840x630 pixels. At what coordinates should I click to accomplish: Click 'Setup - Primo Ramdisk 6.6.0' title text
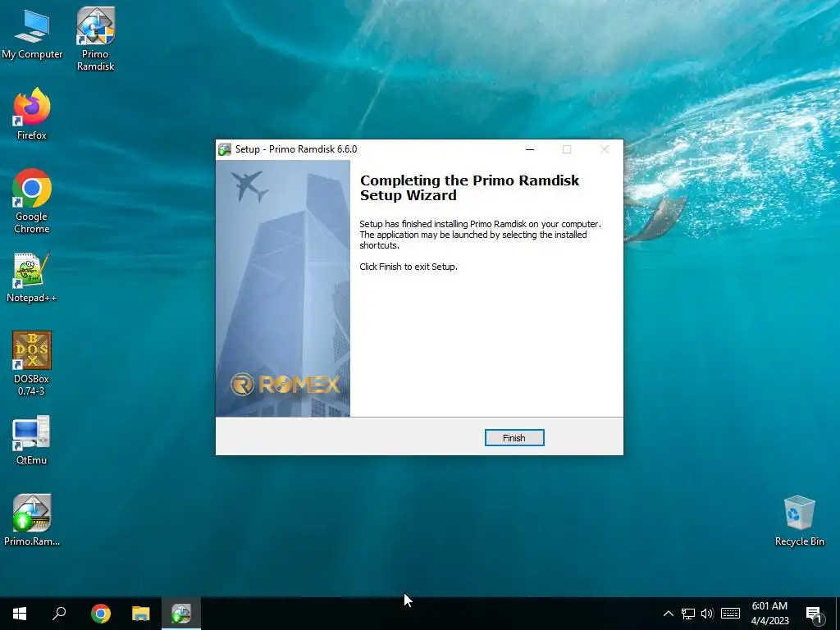point(295,149)
